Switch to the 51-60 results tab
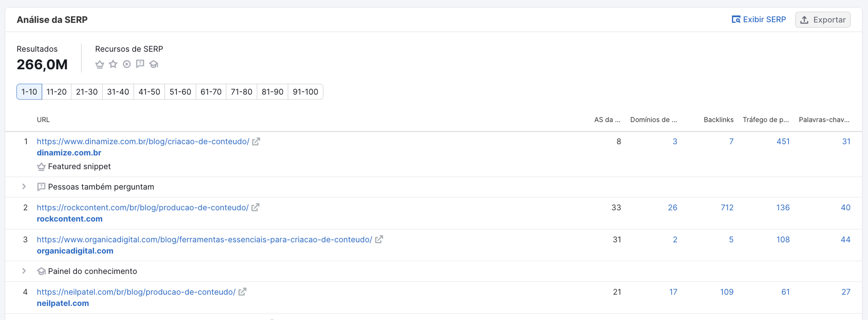Screen dimensions: 868x320 click(x=180, y=92)
